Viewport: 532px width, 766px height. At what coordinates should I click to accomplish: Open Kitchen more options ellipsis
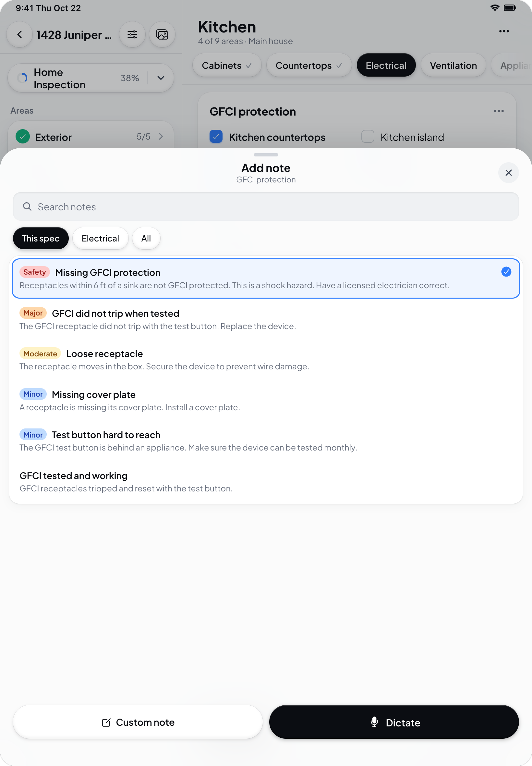coord(504,31)
